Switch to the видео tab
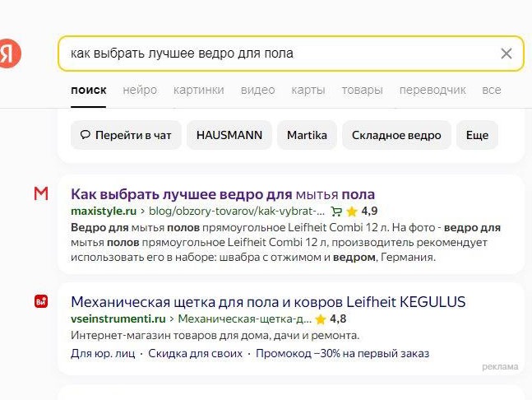532x400 pixels. (x=257, y=91)
